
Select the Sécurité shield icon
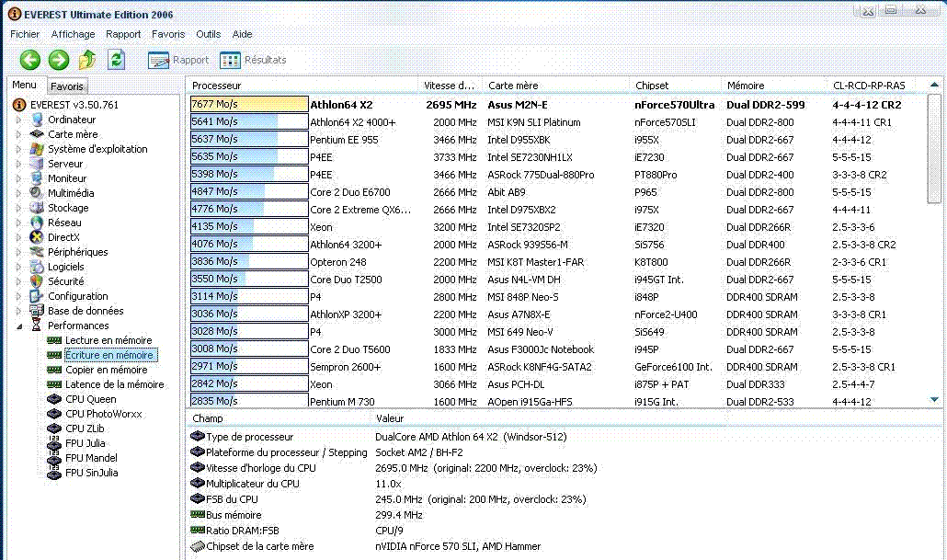click(x=37, y=281)
